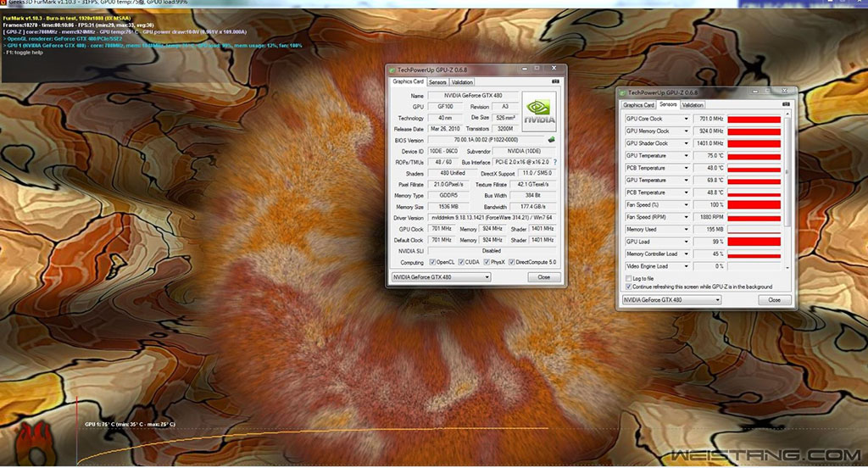Viewport: 868px width, 468px height.
Task: Toggle the PhysX computing checkbox
Action: pyautogui.click(x=485, y=263)
